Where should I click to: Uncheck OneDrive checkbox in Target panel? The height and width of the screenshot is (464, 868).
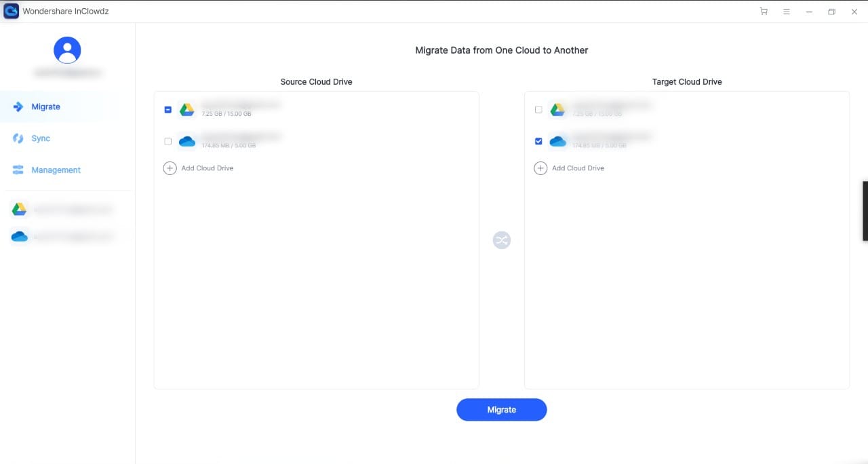(x=538, y=141)
